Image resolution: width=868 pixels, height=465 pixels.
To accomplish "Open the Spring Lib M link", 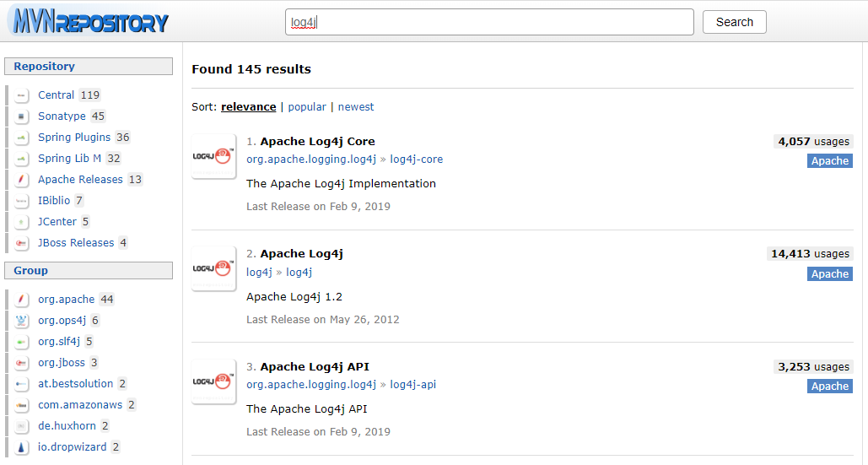I will tap(70, 159).
